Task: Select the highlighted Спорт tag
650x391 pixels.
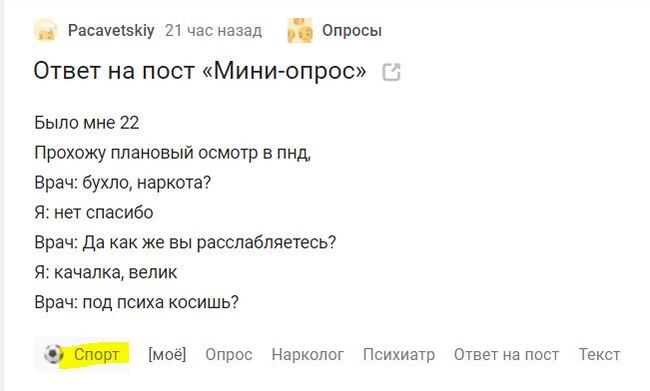Action: click(97, 355)
